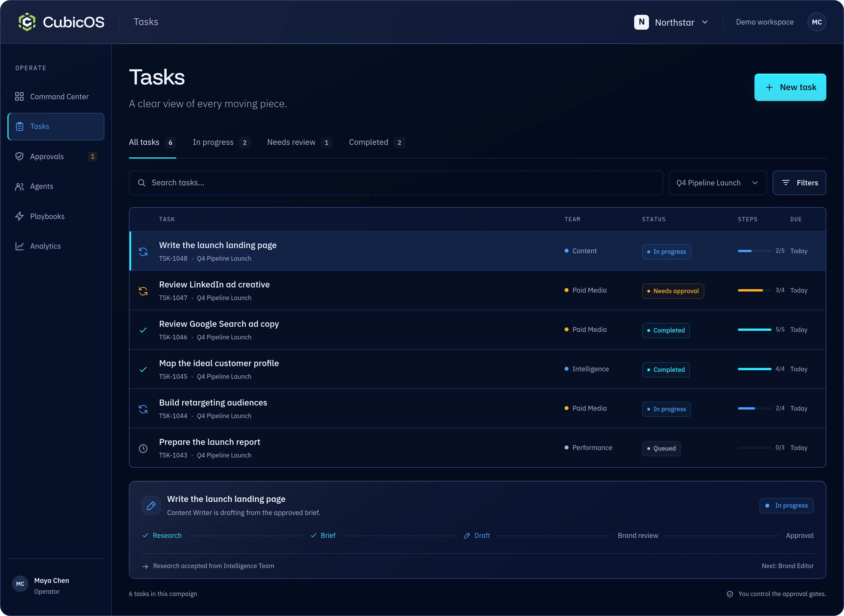
Task: Click the New task button
Action: 790,87
